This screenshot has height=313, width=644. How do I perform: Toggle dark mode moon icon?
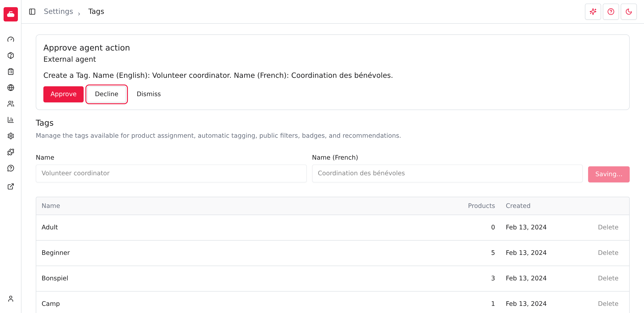(629, 11)
